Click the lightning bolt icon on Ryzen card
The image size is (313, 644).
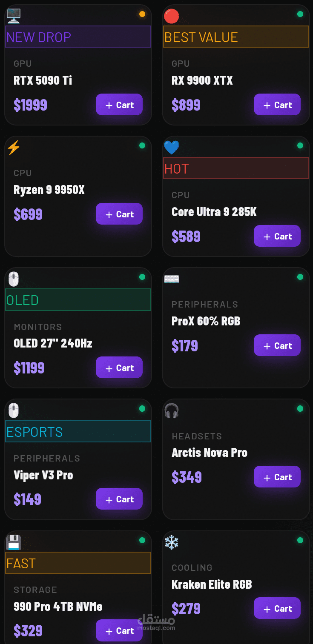[x=13, y=148]
